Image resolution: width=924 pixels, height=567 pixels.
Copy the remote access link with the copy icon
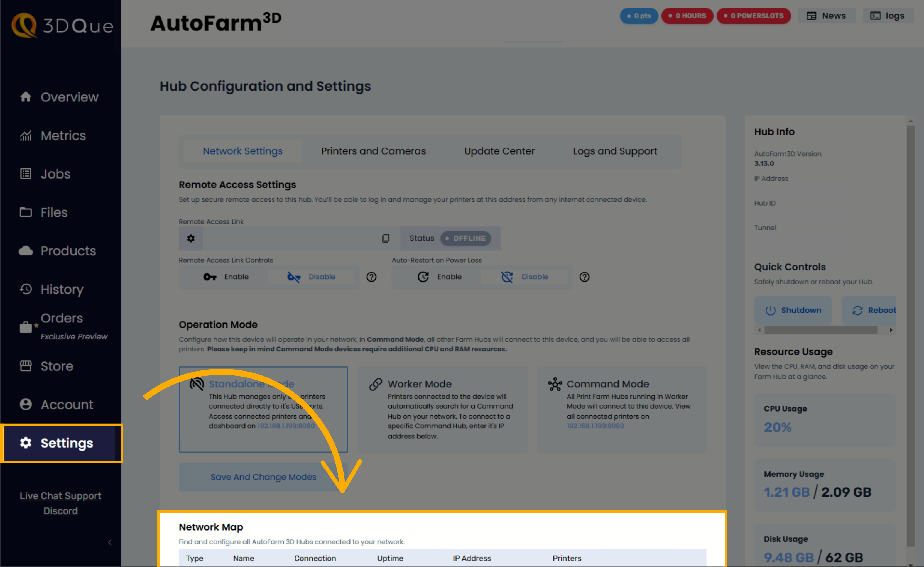click(386, 238)
